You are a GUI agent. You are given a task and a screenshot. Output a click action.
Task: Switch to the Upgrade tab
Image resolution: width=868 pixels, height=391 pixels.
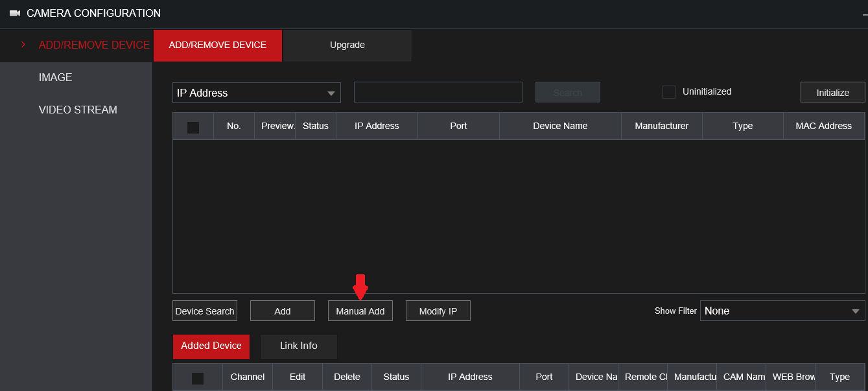point(347,45)
